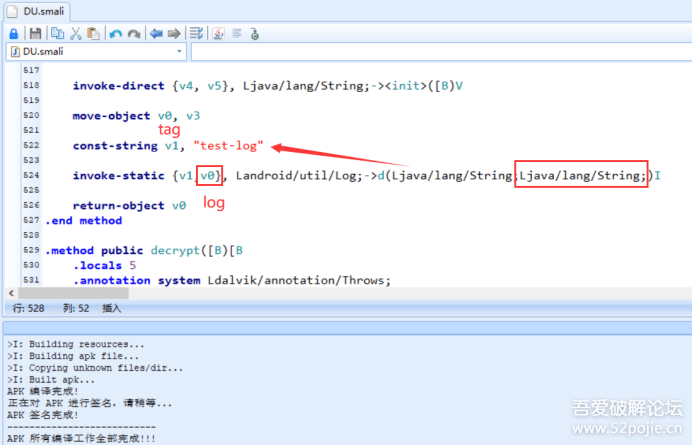Viewport: 692px width, 445px height.
Task: Click the horizontal scrollbar thumb
Action: (x=73, y=293)
